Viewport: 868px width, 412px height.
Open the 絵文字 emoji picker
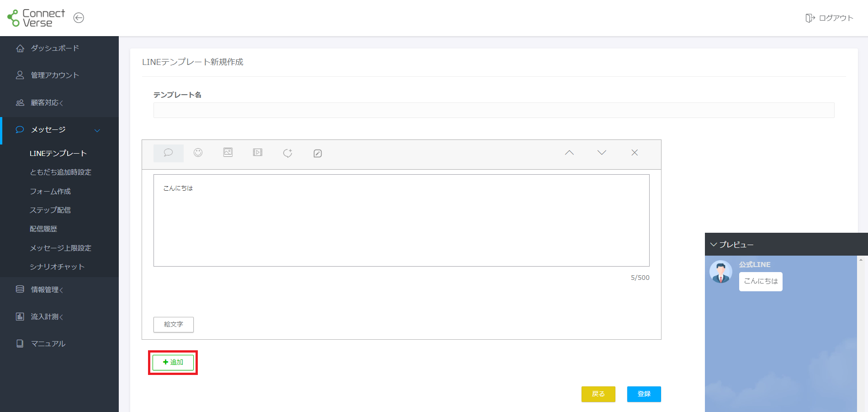pos(174,325)
